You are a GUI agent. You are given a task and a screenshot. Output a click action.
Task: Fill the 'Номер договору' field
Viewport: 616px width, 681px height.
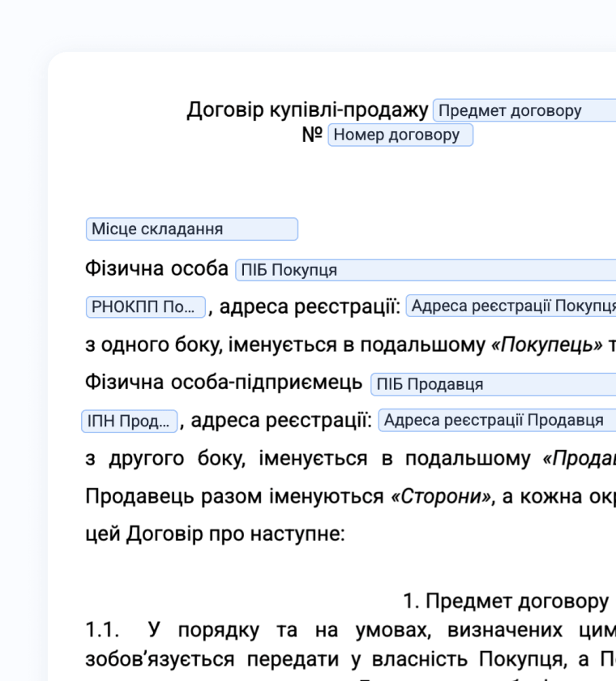click(400, 135)
